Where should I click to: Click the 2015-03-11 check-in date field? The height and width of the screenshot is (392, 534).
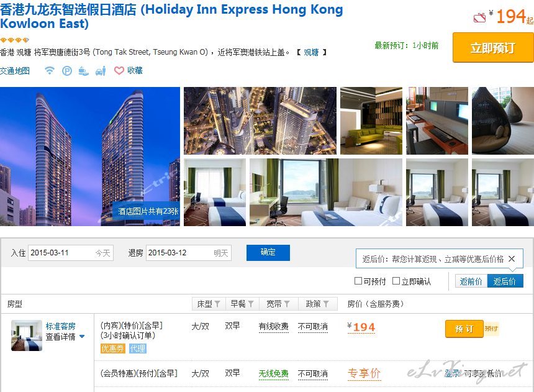click(71, 253)
